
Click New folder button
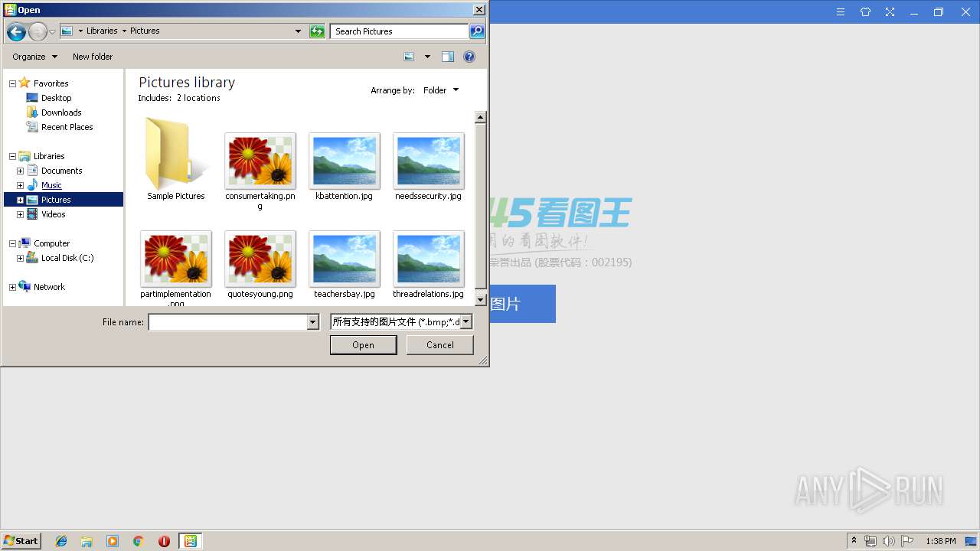point(93,57)
